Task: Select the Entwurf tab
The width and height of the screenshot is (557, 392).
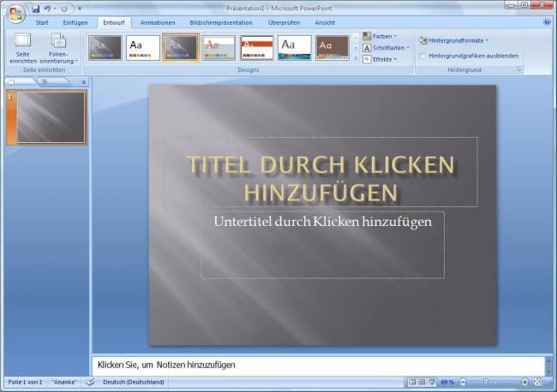Action: click(x=114, y=23)
